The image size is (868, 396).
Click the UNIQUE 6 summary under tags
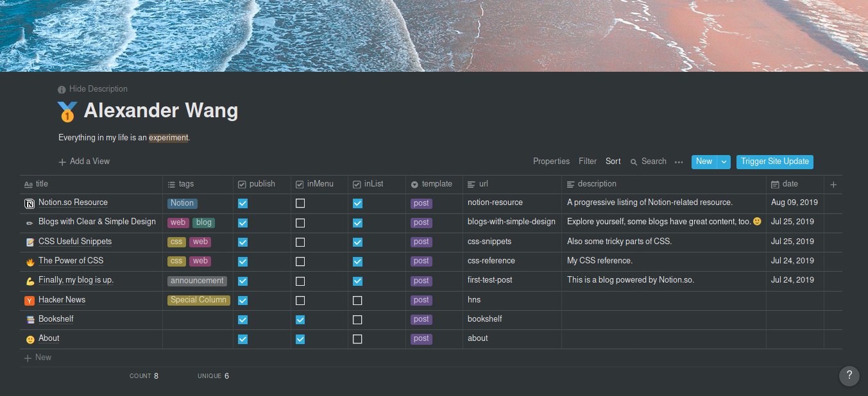[213, 376]
